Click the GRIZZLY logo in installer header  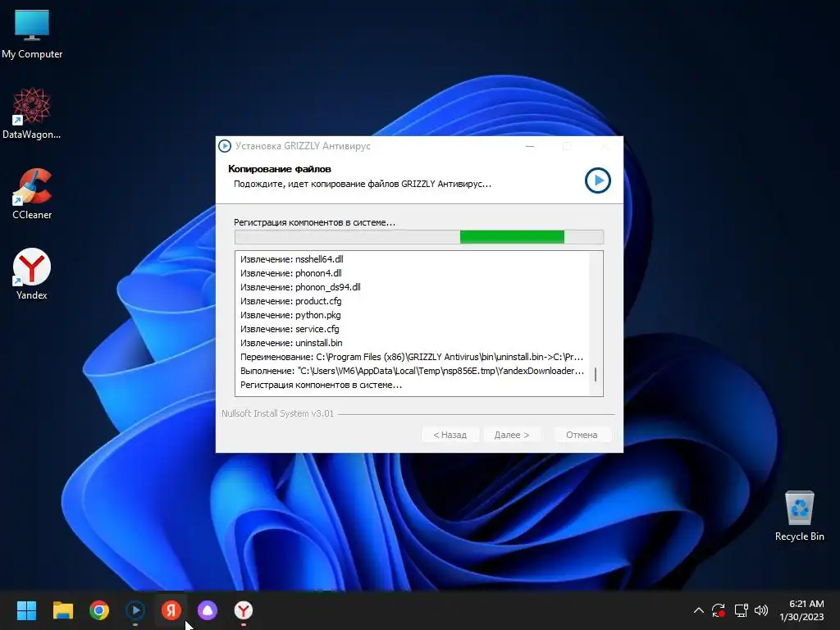(x=597, y=180)
